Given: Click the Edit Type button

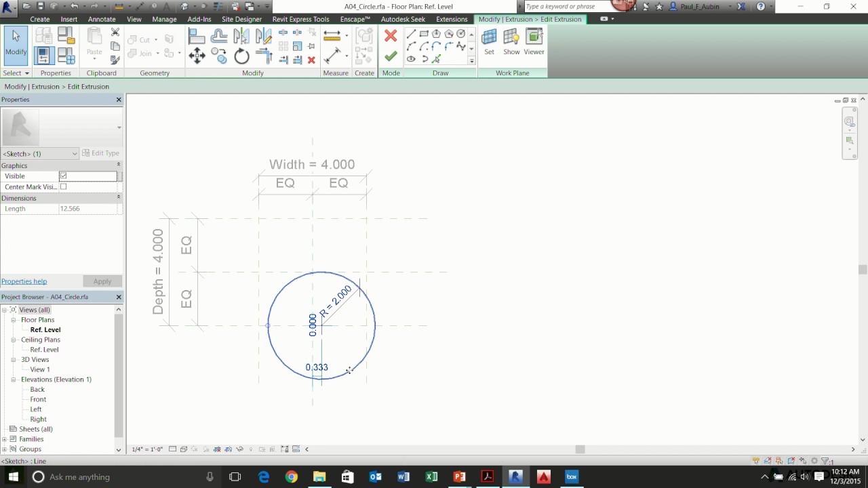Looking at the screenshot, I should pyautogui.click(x=100, y=153).
